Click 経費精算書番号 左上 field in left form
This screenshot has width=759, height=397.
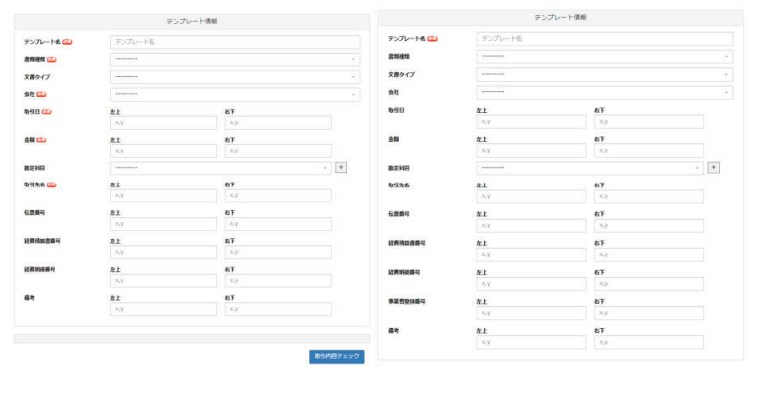pyautogui.click(x=164, y=252)
